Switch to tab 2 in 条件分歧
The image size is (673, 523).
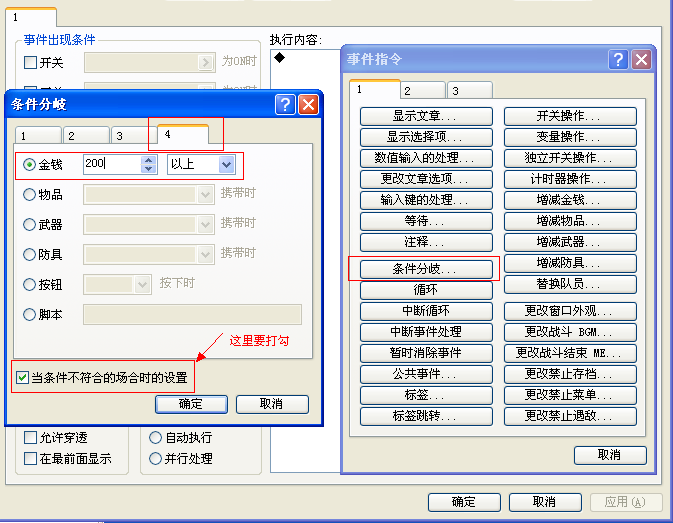(86, 136)
